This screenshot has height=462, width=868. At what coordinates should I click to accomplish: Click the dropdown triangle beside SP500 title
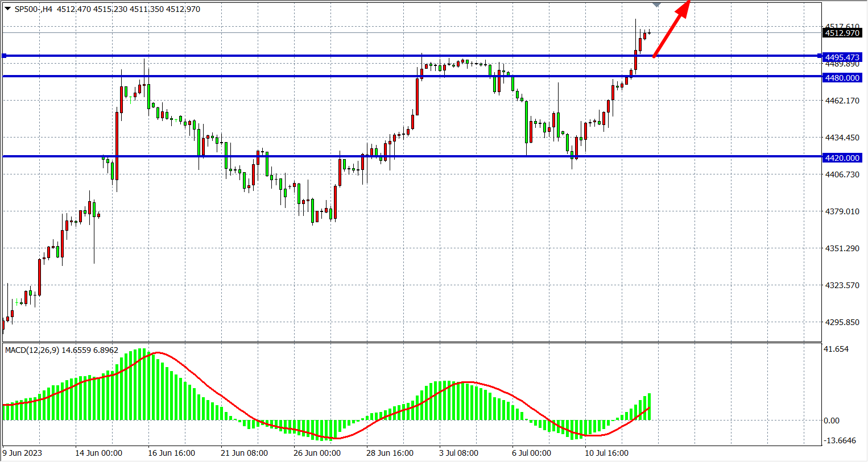coord(7,9)
